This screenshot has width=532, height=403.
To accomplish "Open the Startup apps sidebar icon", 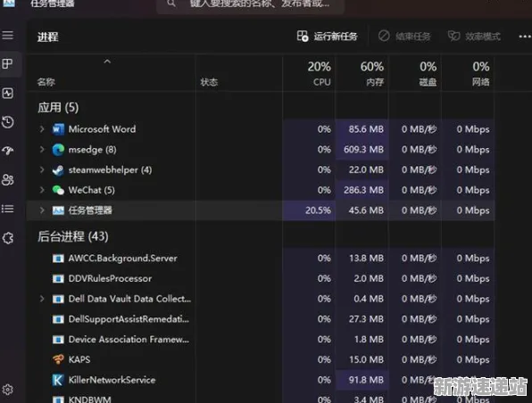I will tap(7, 151).
